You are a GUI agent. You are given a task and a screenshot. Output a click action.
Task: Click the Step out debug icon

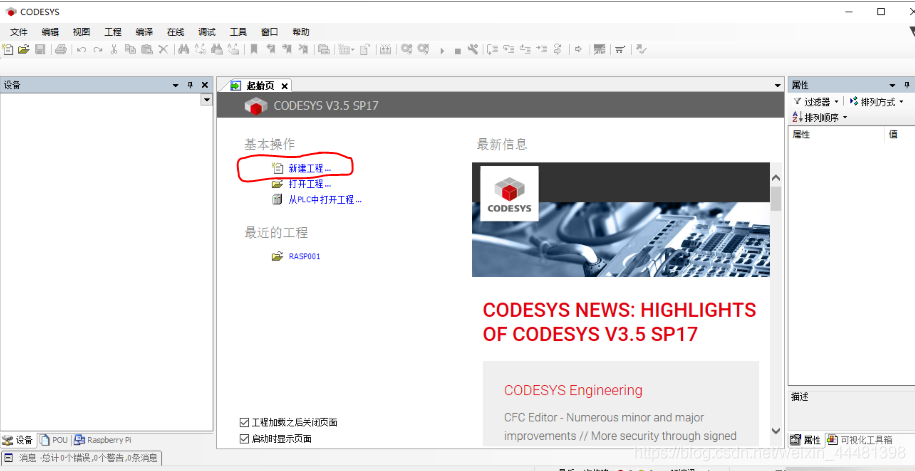pos(525,50)
